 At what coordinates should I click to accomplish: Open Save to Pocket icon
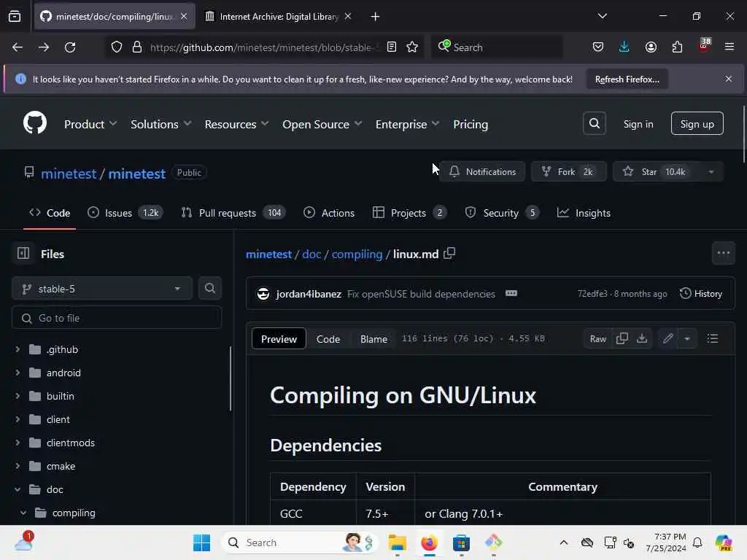(598, 47)
